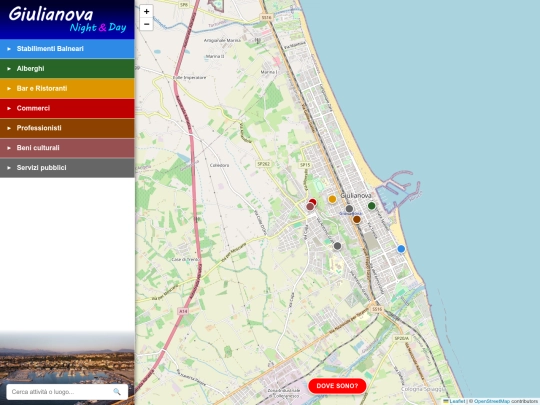Select the orange restaurant marker
Image resolution: width=540 pixels, height=405 pixels.
(332, 199)
